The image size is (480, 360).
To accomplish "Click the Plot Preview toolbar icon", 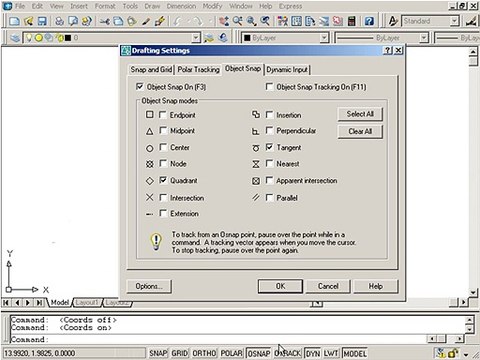I will coord(73,21).
